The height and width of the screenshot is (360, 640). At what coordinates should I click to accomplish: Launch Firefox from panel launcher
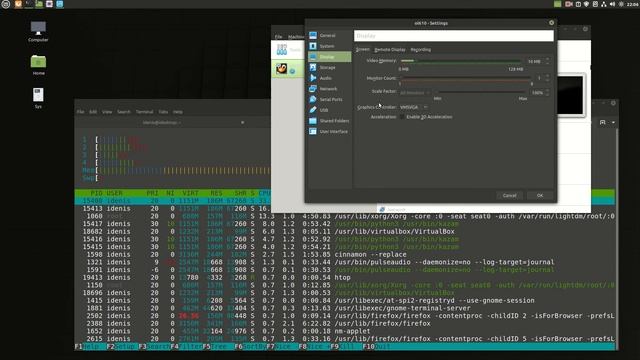(x=18, y=4)
